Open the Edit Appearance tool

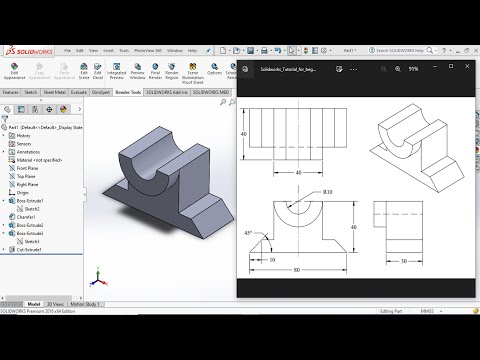click(x=14, y=71)
